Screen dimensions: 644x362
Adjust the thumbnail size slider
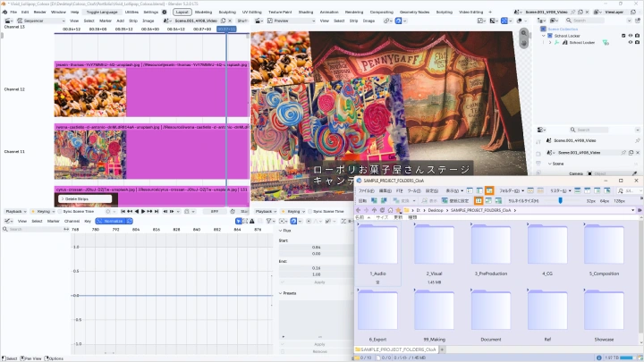pyautogui.click(x=560, y=201)
